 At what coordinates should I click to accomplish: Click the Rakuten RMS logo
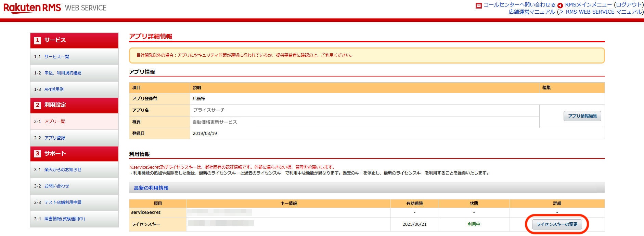(x=32, y=8)
